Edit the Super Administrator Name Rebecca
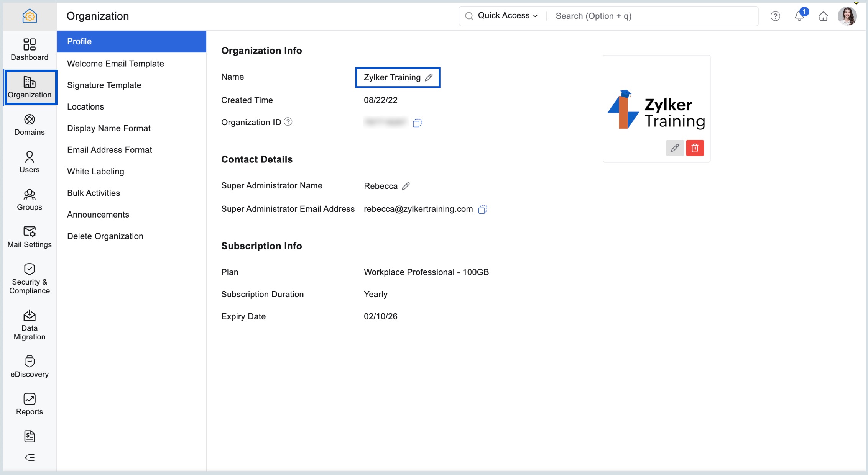 pos(406,186)
